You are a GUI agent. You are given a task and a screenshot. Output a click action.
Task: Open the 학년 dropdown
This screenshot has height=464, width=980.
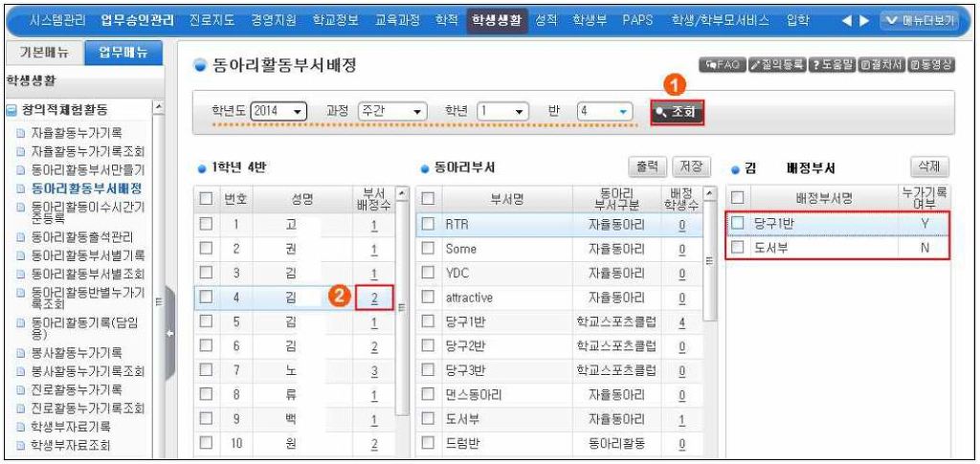point(502,112)
